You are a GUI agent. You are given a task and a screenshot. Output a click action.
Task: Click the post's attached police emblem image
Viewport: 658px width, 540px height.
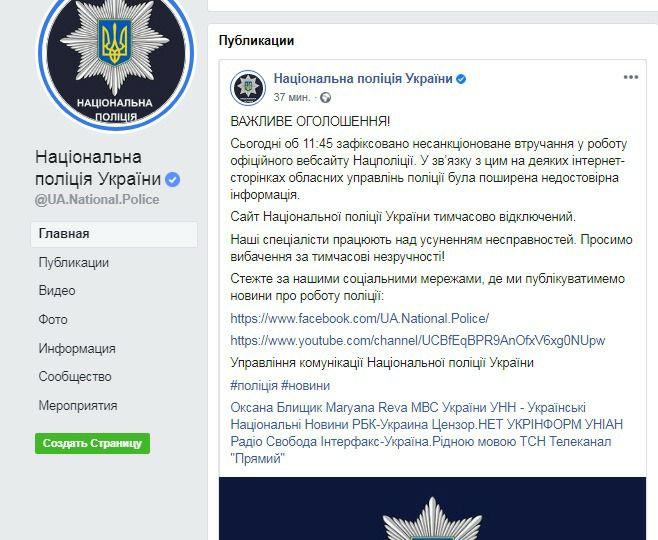click(x=432, y=509)
